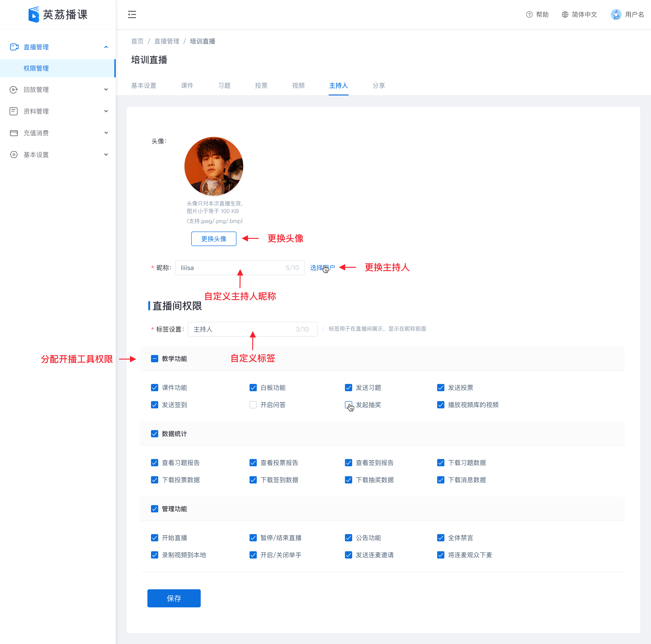Focus the 标签设置 input field
This screenshot has height=644, width=651.
(253, 329)
